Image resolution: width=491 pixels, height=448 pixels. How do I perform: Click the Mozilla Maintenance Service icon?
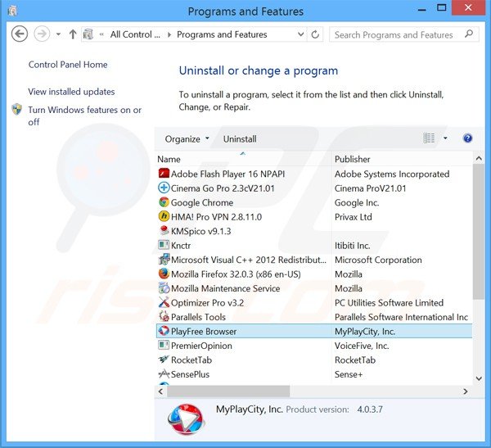(164, 287)
